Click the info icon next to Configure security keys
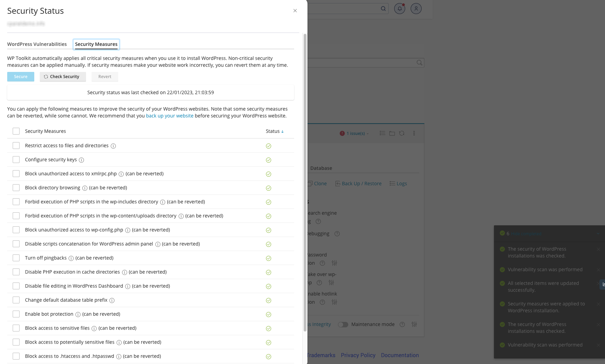605x364 pixels. tap(81, 160)
